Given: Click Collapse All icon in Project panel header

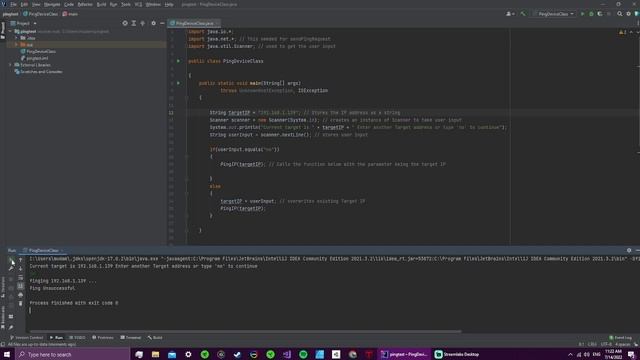Looking at the screenshot, I should [x=142, y=23].
